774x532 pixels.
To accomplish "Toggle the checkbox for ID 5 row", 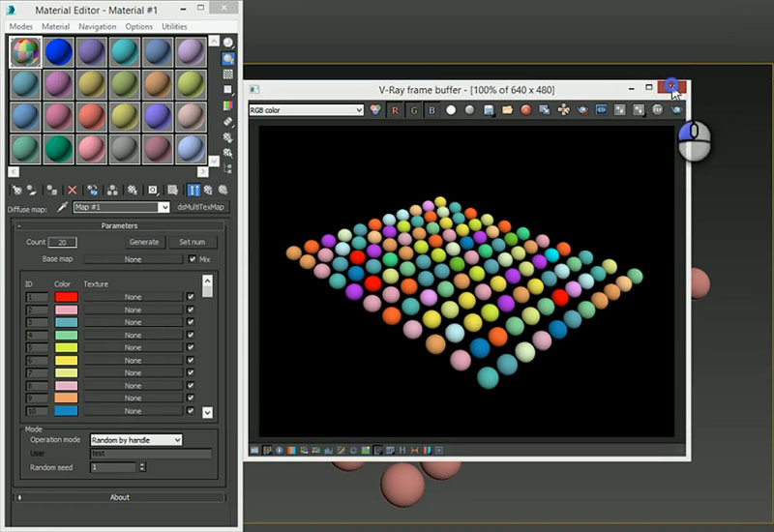I will 191,347.
